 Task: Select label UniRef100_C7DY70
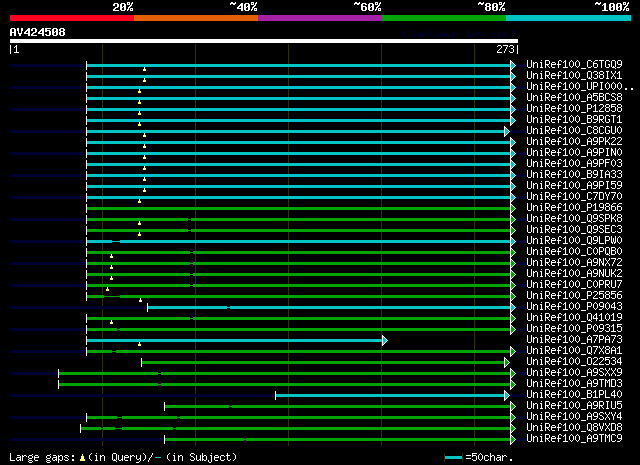coord(574,197)
